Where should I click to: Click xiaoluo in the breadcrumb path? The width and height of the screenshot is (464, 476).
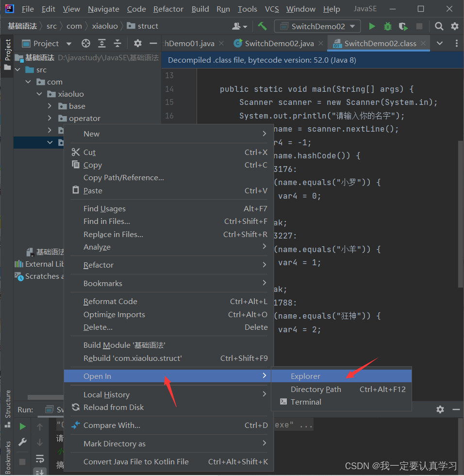(x=105, y=26)
